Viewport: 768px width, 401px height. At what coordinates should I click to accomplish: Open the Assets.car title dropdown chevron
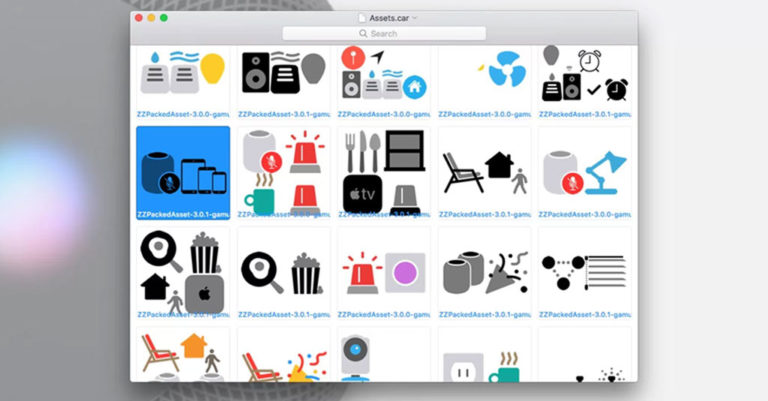pos(414,18)
